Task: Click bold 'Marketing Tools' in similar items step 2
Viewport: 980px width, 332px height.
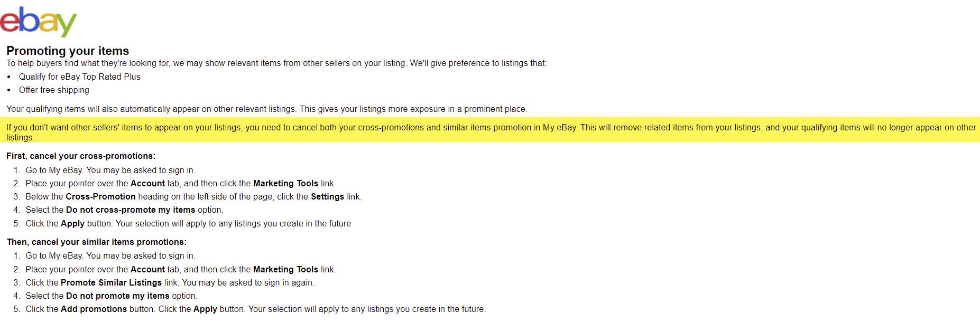Action: [x=285, y=269]
